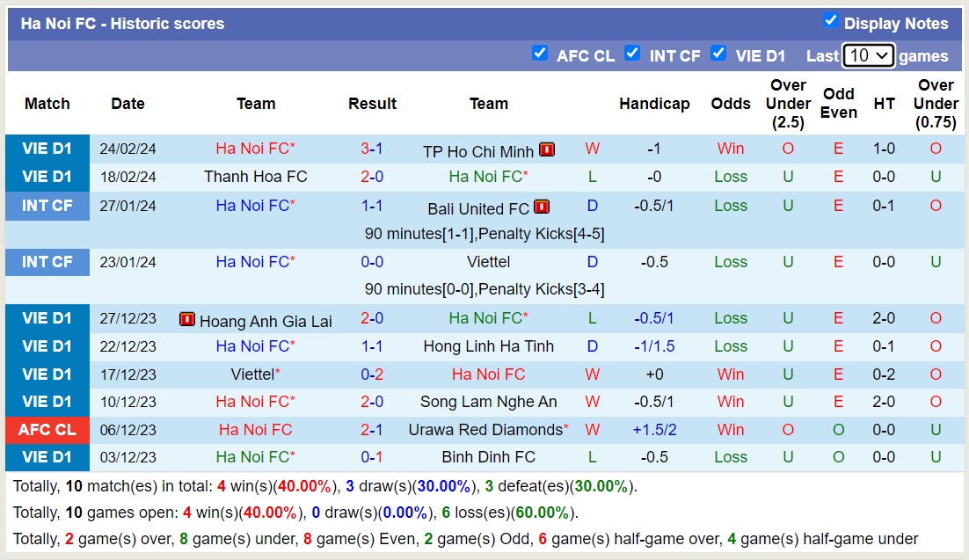Click the AFC CL match label
Viewport: 969px width, 560px height.
point(47,430)
